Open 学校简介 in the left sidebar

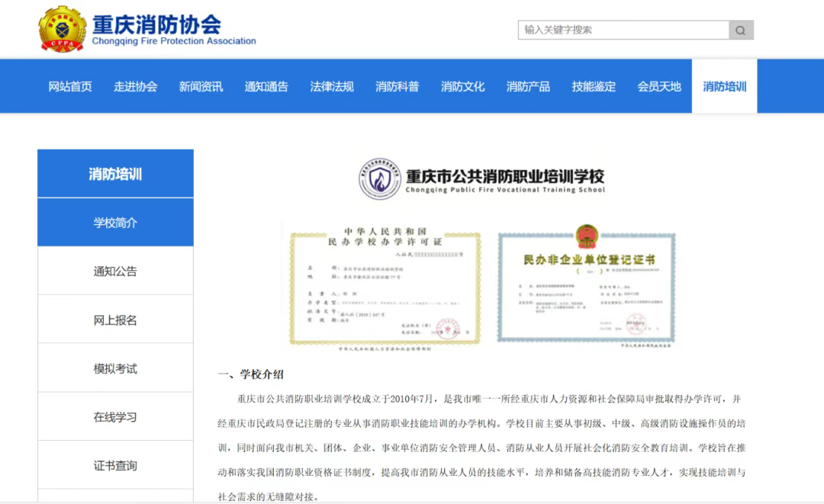pos(115,223)
